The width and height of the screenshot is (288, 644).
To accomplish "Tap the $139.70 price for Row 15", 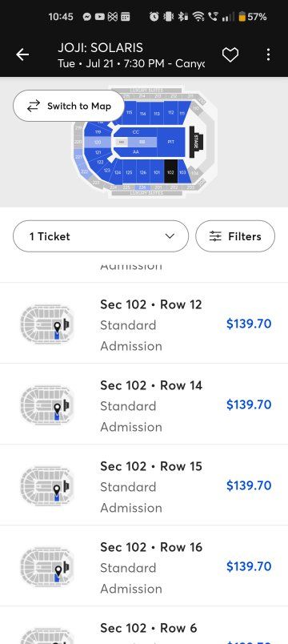I will (249, 485).
